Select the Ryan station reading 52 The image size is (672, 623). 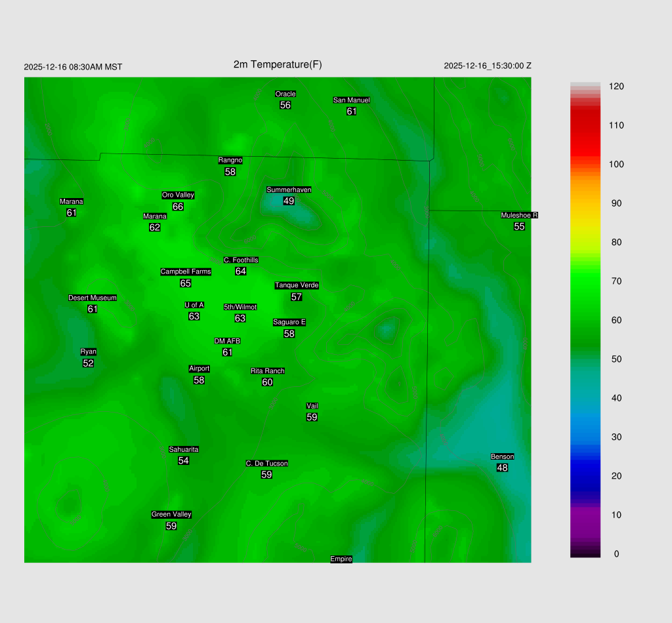click(88, 363)
